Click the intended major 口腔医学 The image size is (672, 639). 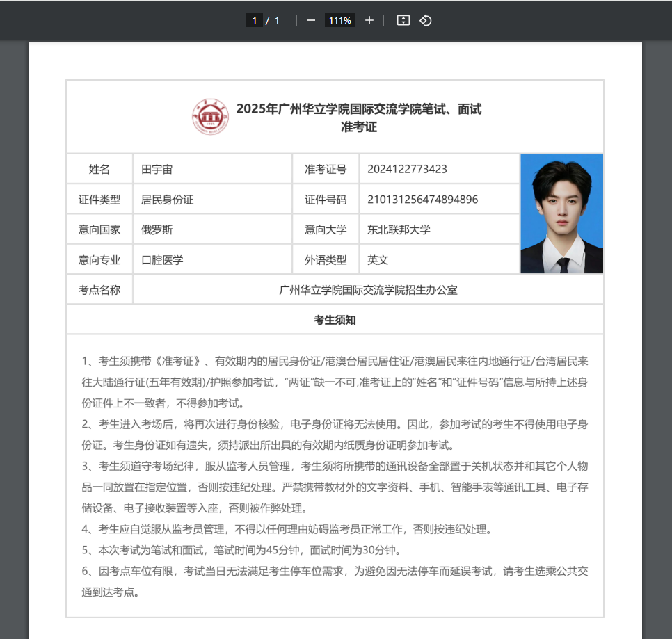[162, 260]
